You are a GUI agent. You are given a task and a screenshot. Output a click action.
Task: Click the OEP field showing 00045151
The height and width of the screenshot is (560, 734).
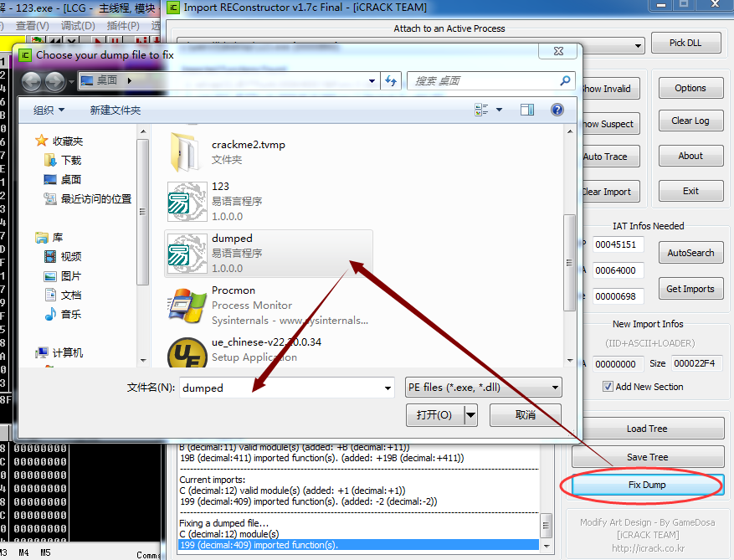tap(618, 244)
